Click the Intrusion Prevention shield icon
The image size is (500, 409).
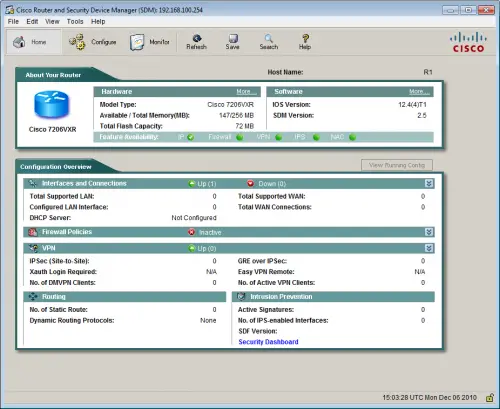241,296
